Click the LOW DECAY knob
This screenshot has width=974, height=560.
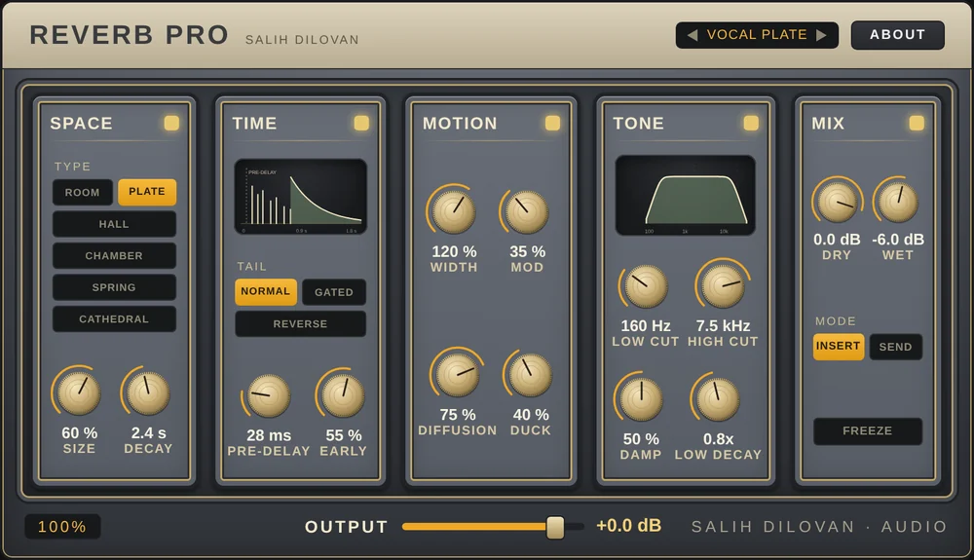coord(718,399)
